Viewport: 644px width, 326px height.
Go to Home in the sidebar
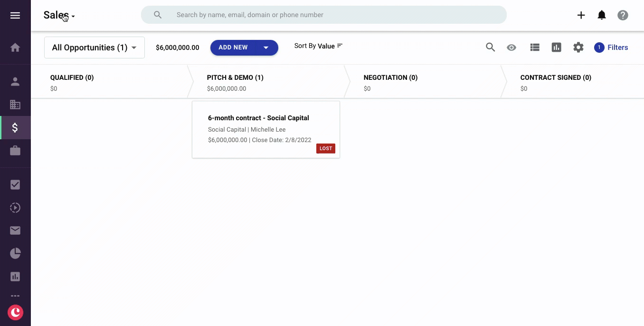15,48
